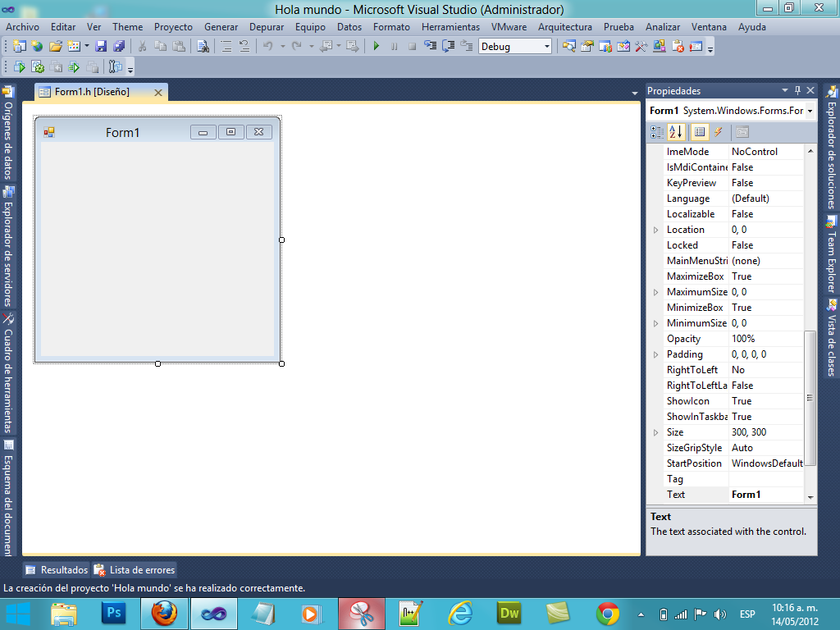Open the Proyecto menu
Screen dimensions: 840x630
coord(173,27)
